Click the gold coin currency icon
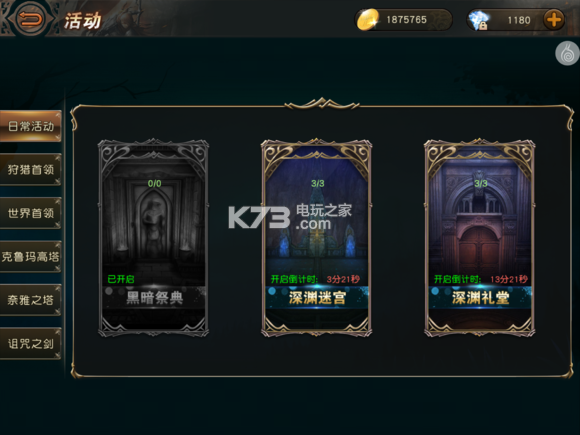 (x=368, y=20)
